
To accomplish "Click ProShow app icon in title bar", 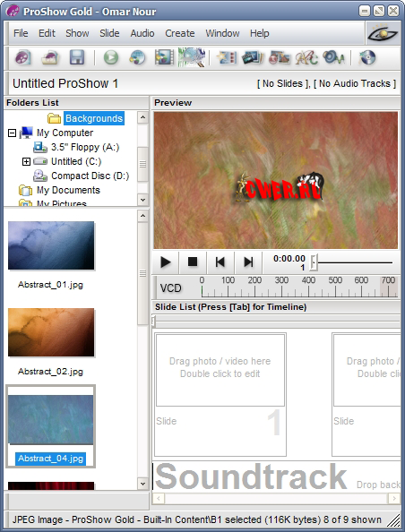I will click(x=13, y=11).
